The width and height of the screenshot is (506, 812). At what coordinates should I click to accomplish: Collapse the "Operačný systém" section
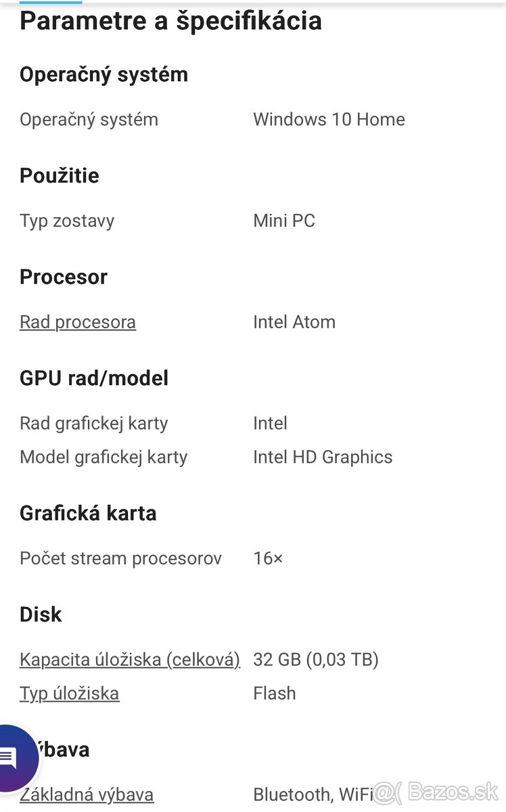103,74
